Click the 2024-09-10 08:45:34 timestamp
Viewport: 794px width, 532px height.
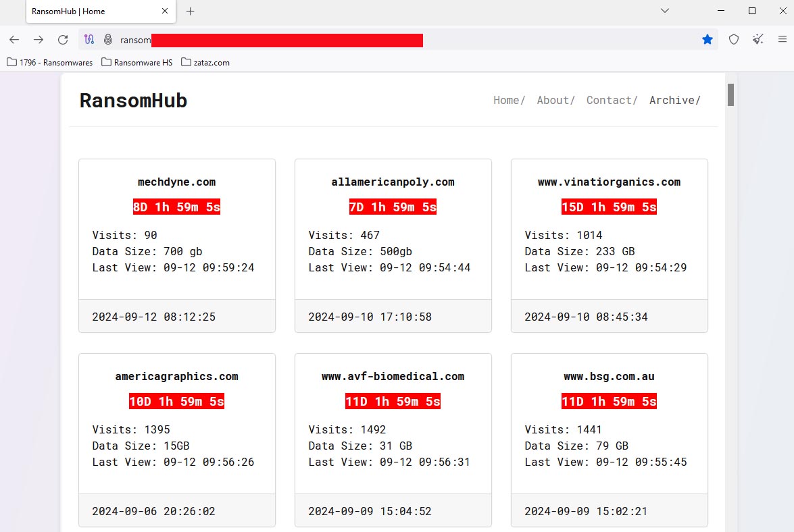click(x=587, y=317)
